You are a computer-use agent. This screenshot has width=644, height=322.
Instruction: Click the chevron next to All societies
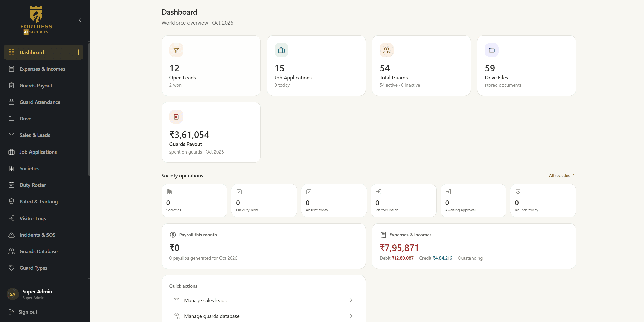(573, 176)
